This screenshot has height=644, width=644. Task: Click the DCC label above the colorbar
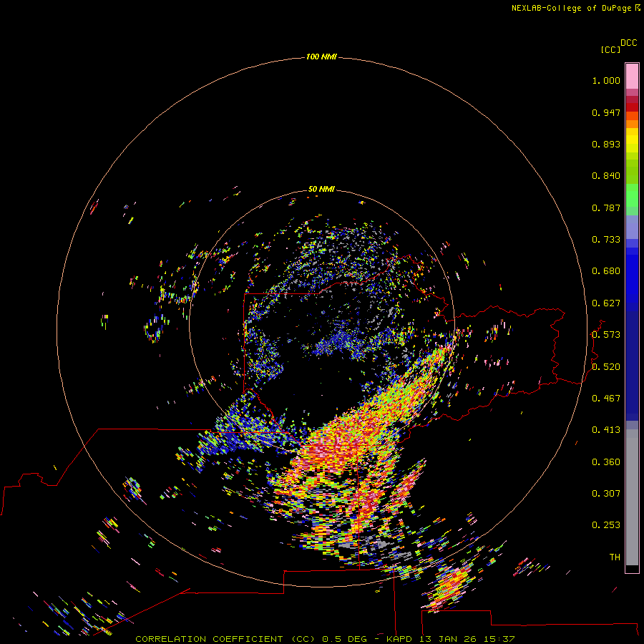coord(629,43)
